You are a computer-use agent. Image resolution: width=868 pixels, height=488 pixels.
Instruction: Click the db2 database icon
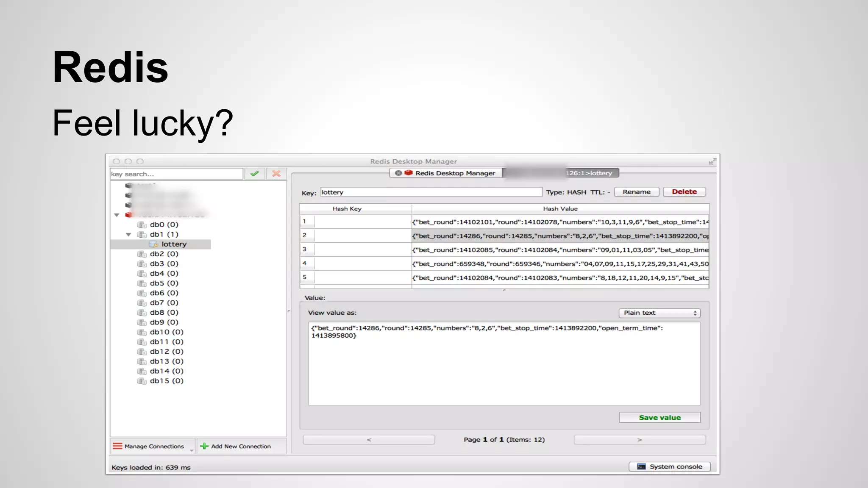tap(142, 254)
